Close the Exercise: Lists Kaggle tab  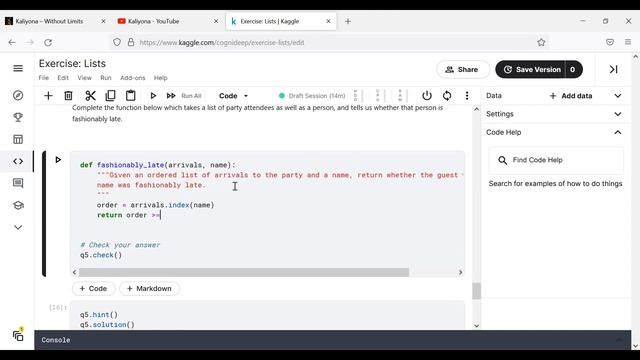tap(328, 21)
